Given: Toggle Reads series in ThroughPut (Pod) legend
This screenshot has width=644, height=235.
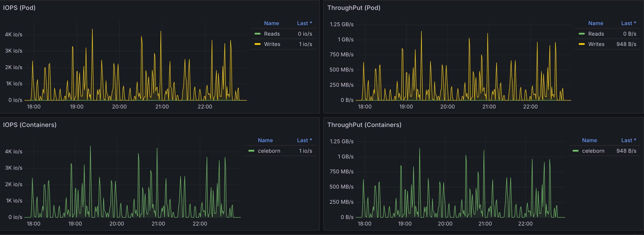Looking at the screenshot, I should (x=596, y=34).
